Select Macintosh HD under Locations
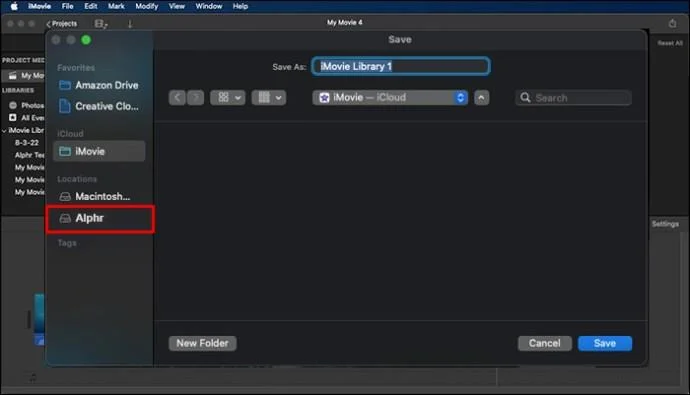This screenshot has width=690, height=395. point(99,197)
